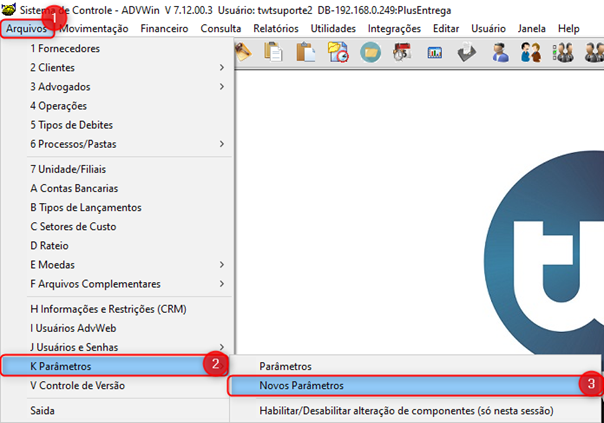
Task: Choose Novos Parâmetros in the submenu
Action: coord(415,385)
